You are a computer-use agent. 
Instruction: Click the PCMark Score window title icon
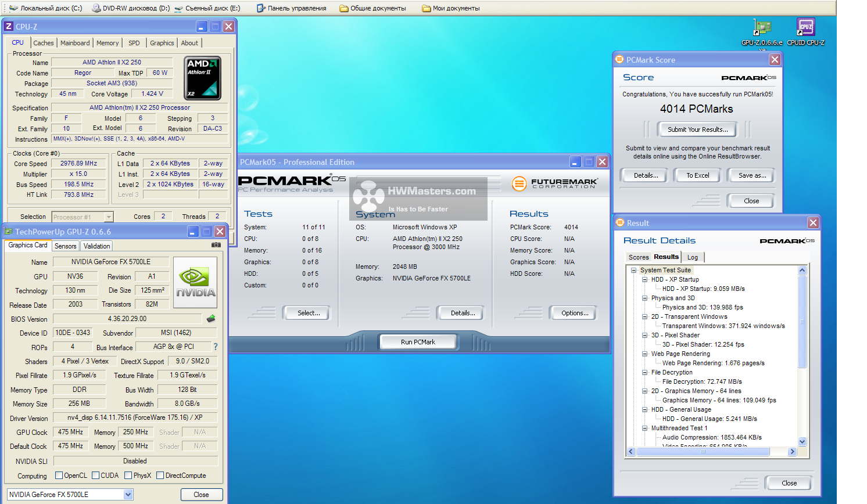click(x=619, y=60)
